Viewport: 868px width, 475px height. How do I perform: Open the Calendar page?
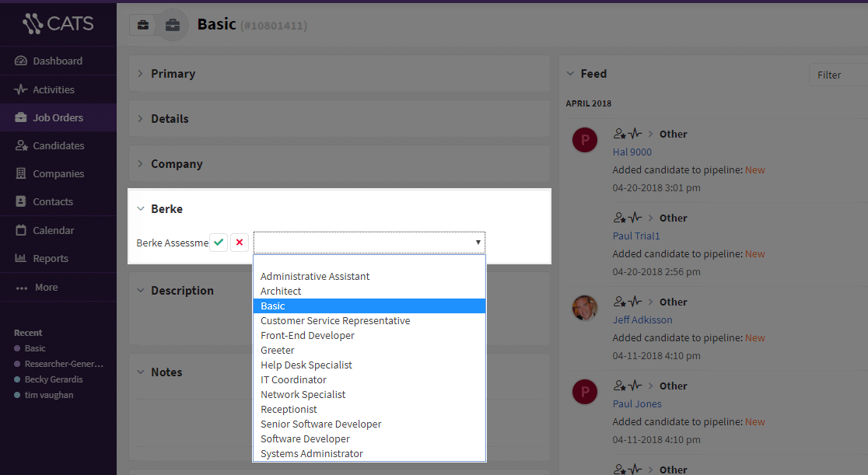(58, 230)
